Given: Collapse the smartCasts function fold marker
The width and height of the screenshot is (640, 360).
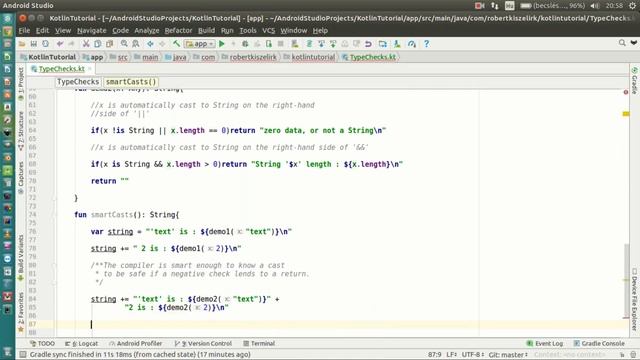Looking at the screenshot, I should click(53, 215).
